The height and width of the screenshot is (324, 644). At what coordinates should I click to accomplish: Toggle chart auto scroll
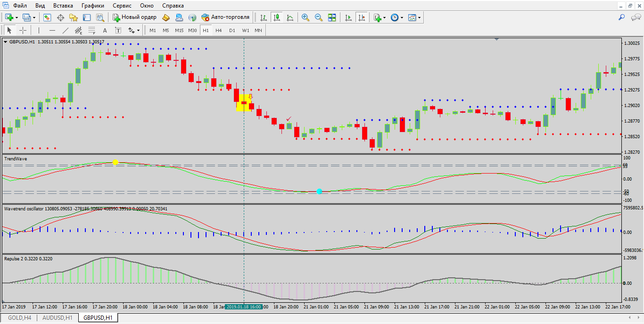click(348, 17)
